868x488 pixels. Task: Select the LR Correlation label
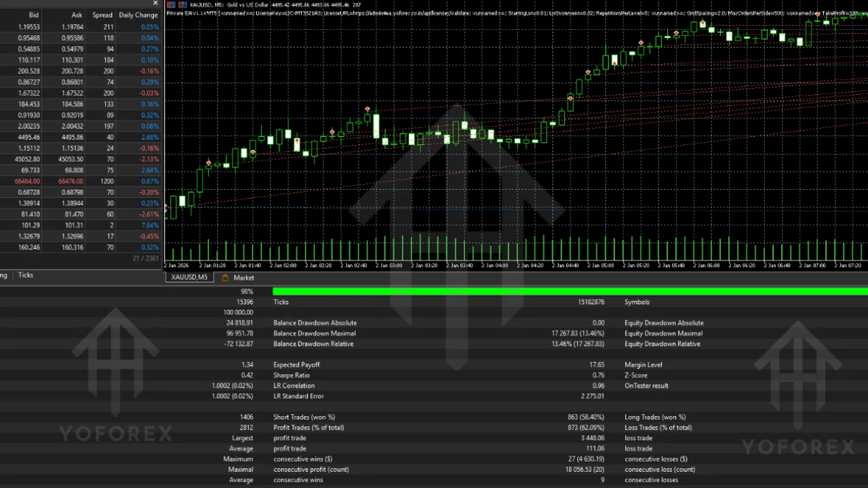[294, 386]
